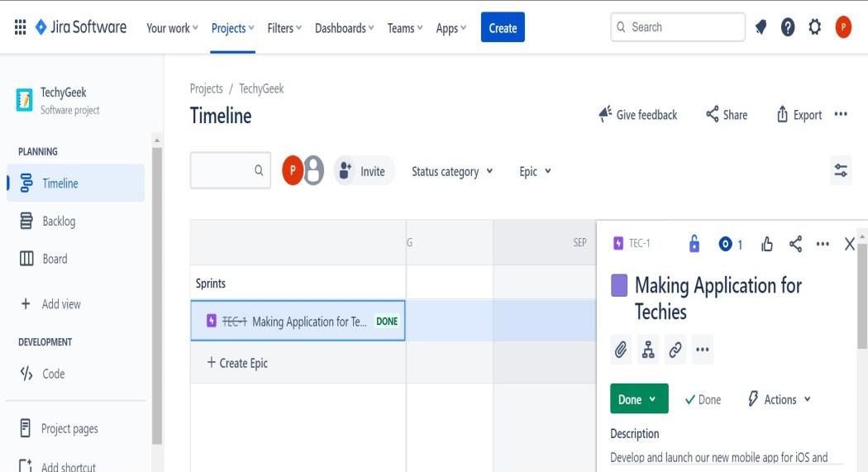Image resolution: width=868 pixels, height=472 pixels.
Task: Open the settings gear icon
Action: click(x=815, y=27)
